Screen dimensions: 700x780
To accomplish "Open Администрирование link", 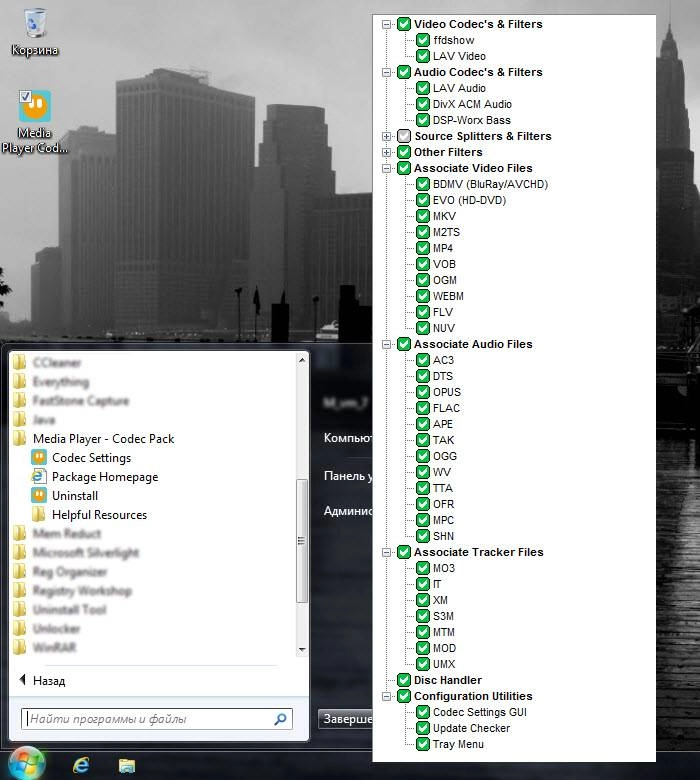I will pyautogui.click(x=348, y=511).
